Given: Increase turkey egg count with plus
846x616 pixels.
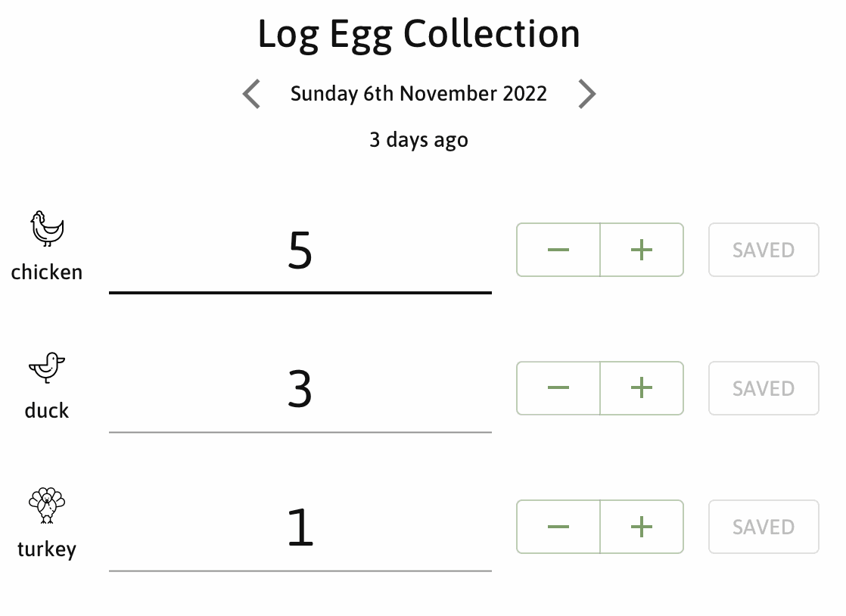Looking at the screenshot, I should point(642,527).
